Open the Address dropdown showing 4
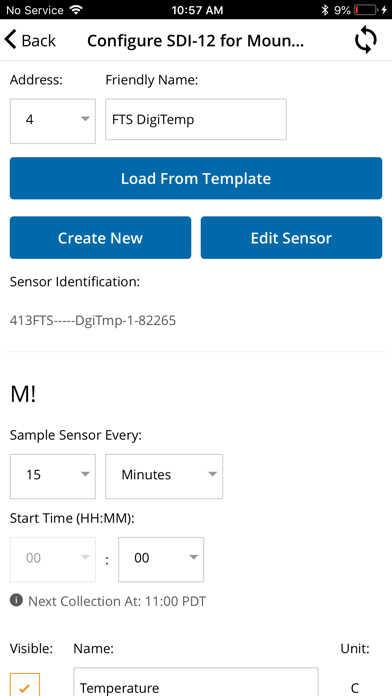 tap(52, 121)
